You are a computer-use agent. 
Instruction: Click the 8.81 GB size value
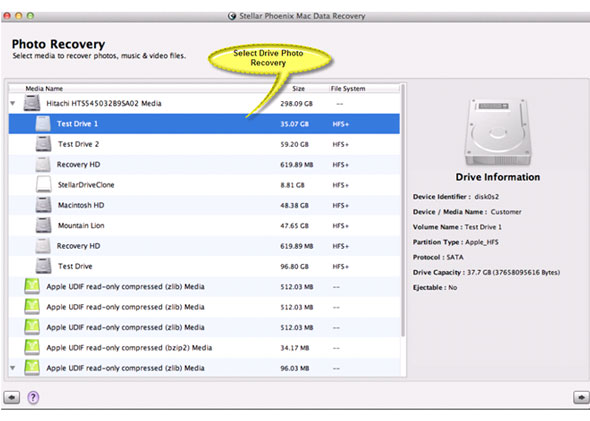point(292,185)
